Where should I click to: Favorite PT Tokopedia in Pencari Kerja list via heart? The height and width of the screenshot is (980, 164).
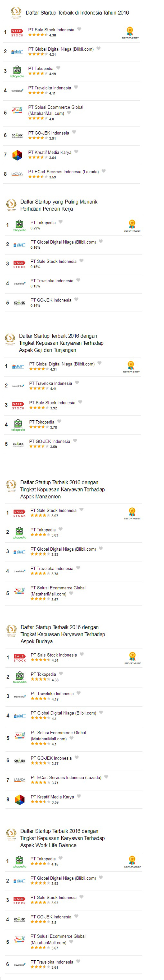[60, 222]
